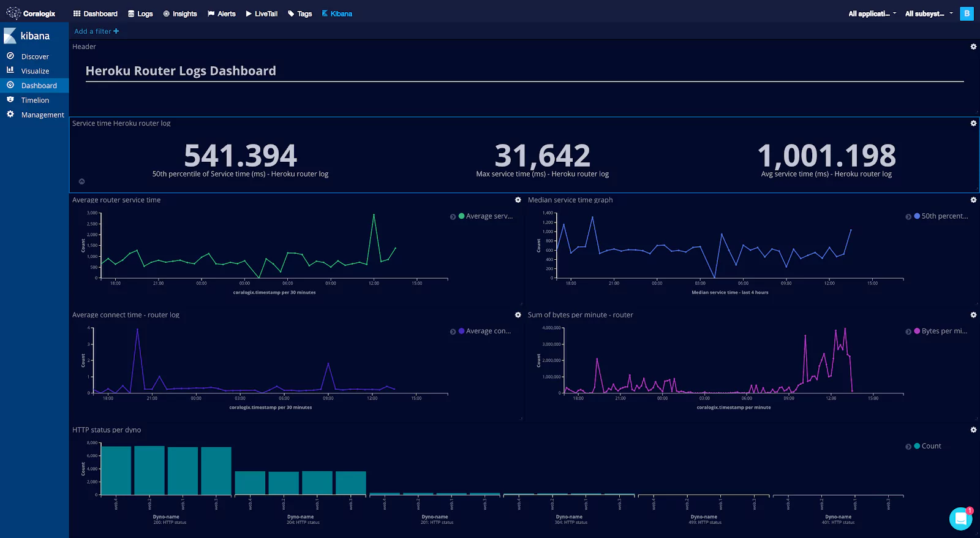Open the Discover label in the sidebar

coord(35,56)
